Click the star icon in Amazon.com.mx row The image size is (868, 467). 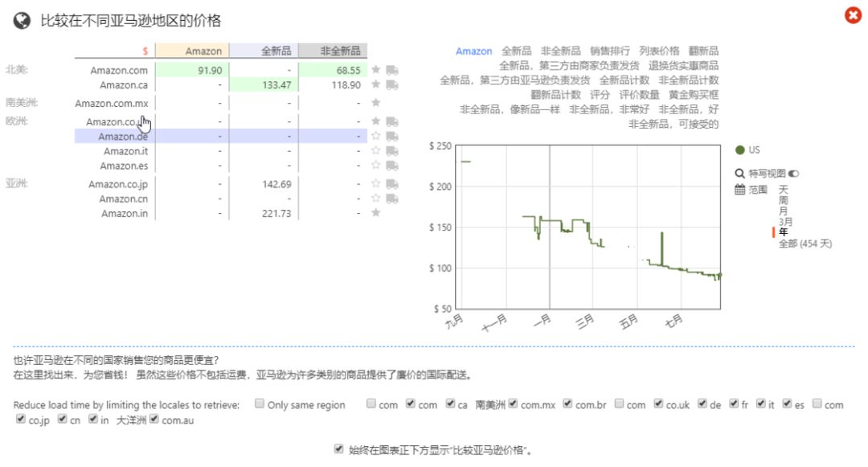376,102
